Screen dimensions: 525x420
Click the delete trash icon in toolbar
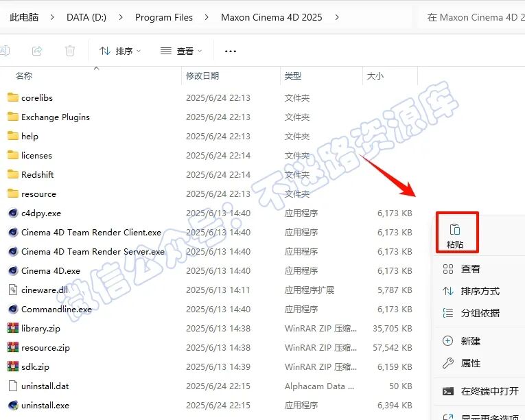[x=69, y=51]
